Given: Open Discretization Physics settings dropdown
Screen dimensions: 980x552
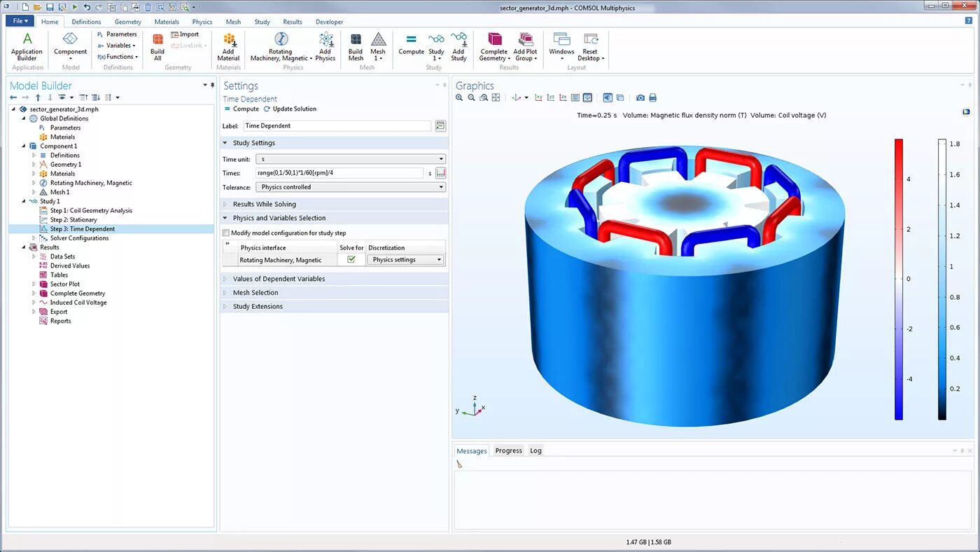Looking at the screenshot, I should pos(405,260).
